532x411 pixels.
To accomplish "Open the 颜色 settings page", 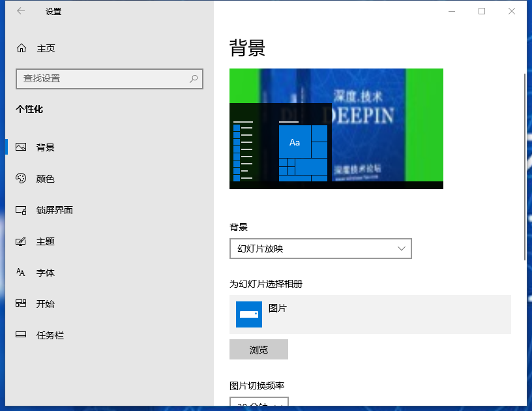I will [45, 179].
